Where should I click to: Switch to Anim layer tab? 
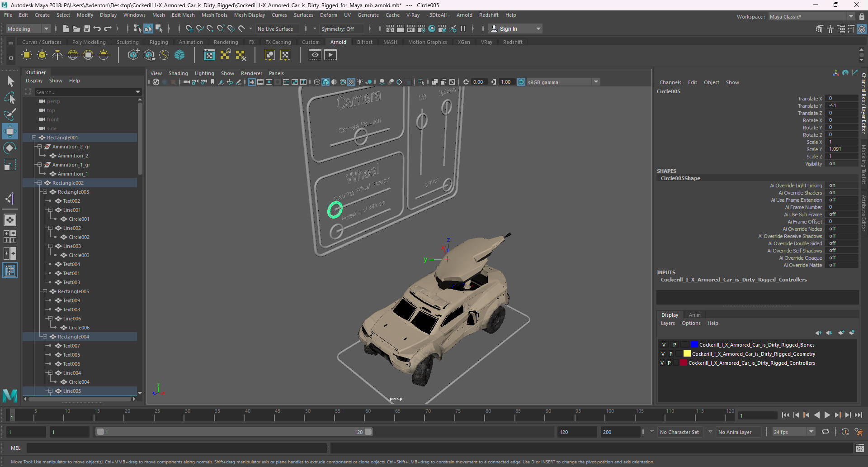[x=694, y=315]
